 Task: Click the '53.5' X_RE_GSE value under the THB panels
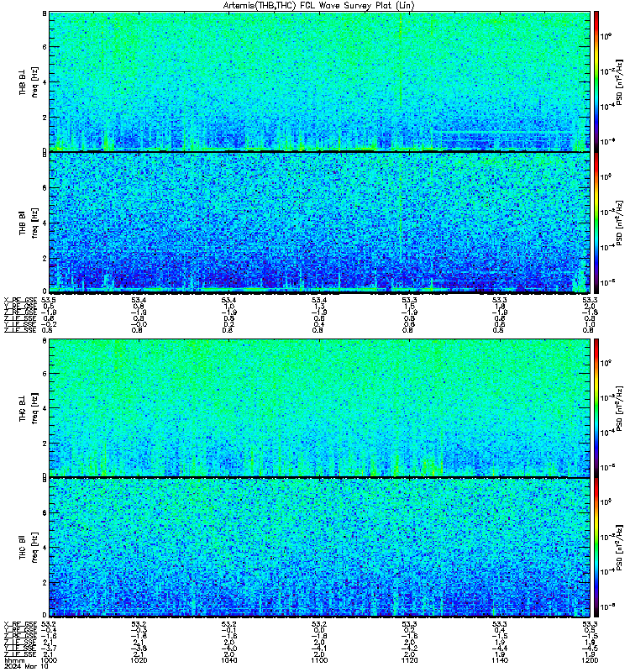49,300
